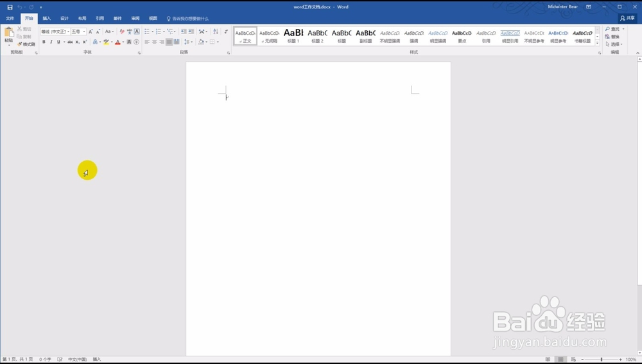Click the text effects glowing A icon
This screenshot has width=642, height=364.
[95, 42]
